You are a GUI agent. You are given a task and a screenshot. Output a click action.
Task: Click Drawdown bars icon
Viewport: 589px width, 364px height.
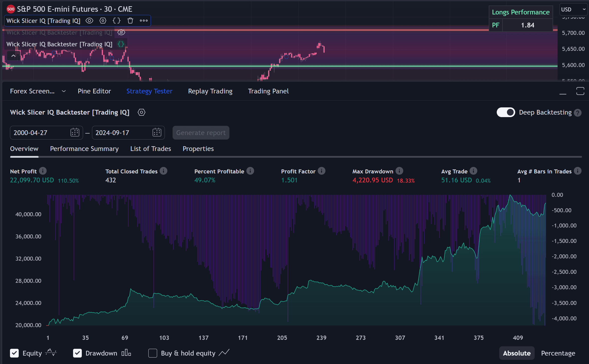[126, 353]
